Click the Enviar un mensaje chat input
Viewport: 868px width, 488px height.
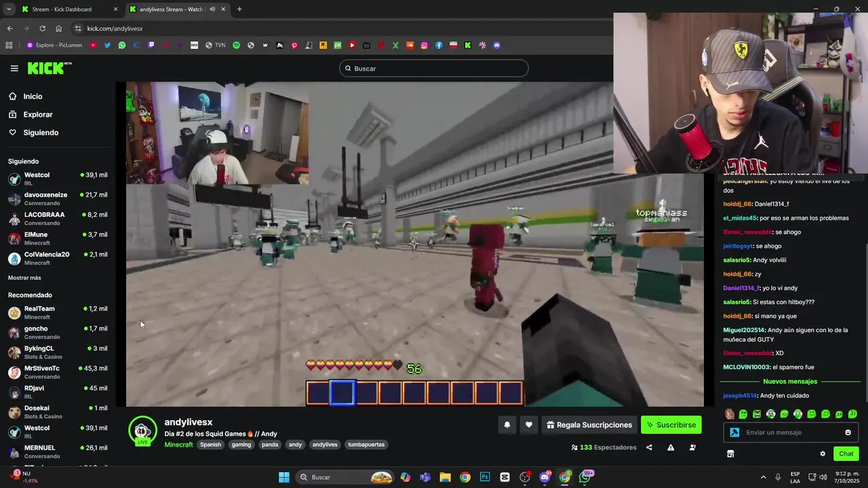coord(790,432)
